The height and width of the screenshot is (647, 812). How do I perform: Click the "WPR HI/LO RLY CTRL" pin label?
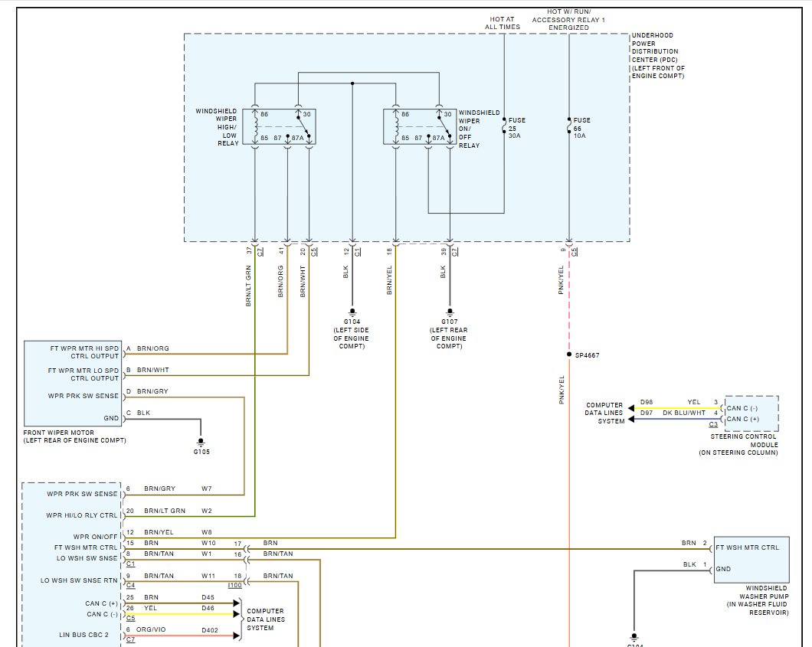(82, 515)
